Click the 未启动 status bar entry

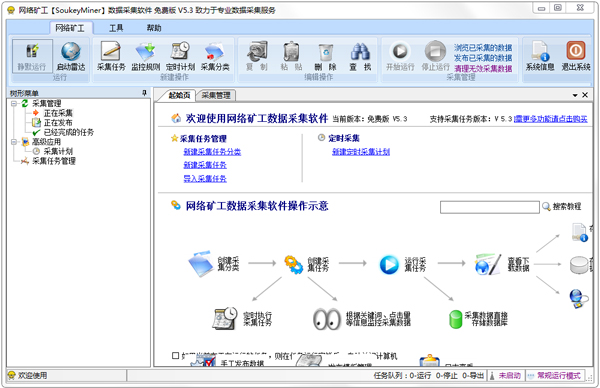(509, 376)
